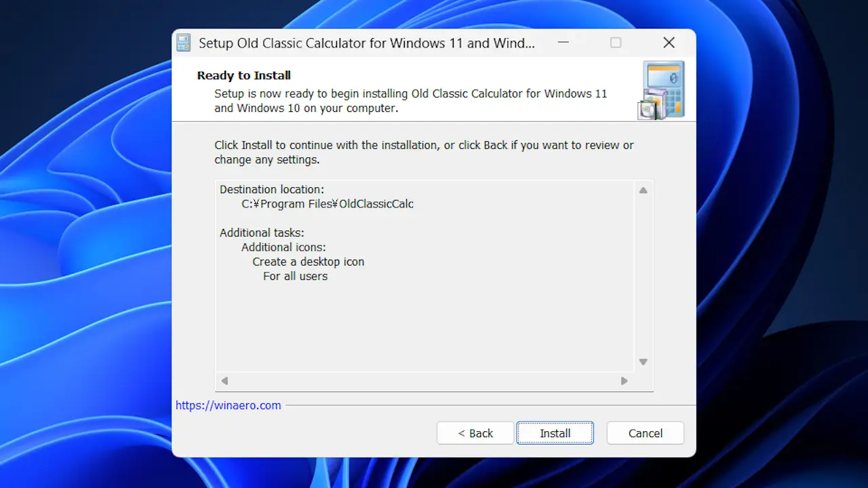868x488 pixels.
Task: Minimize the setup window
Action: 564,43
